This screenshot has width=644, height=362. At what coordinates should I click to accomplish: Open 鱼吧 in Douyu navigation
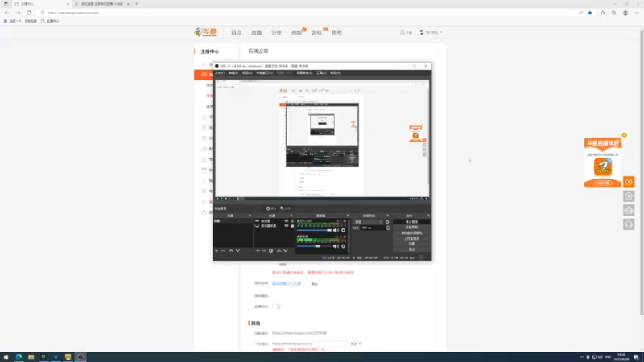pos(336,32)
